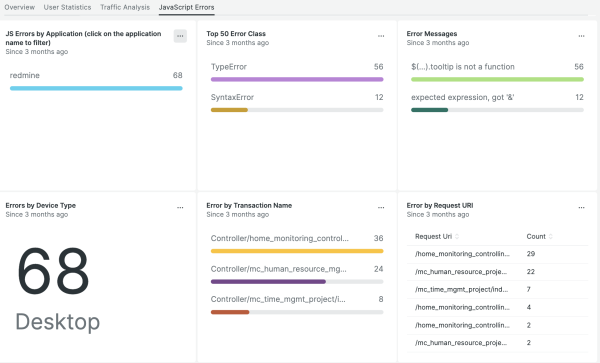Switch to the Overview tab

(20, 7)
